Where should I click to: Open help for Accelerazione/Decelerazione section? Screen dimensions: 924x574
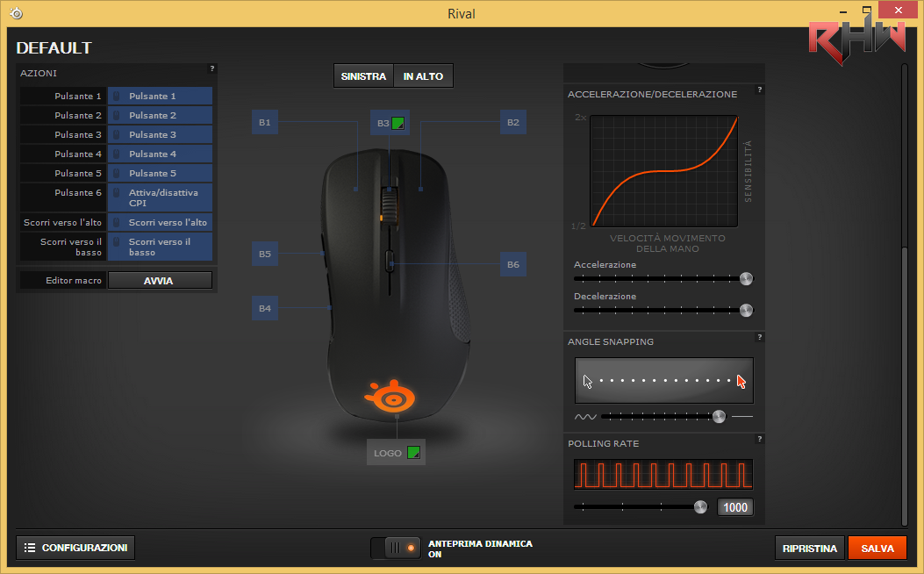pyautogui.click(x=760, y=90)
